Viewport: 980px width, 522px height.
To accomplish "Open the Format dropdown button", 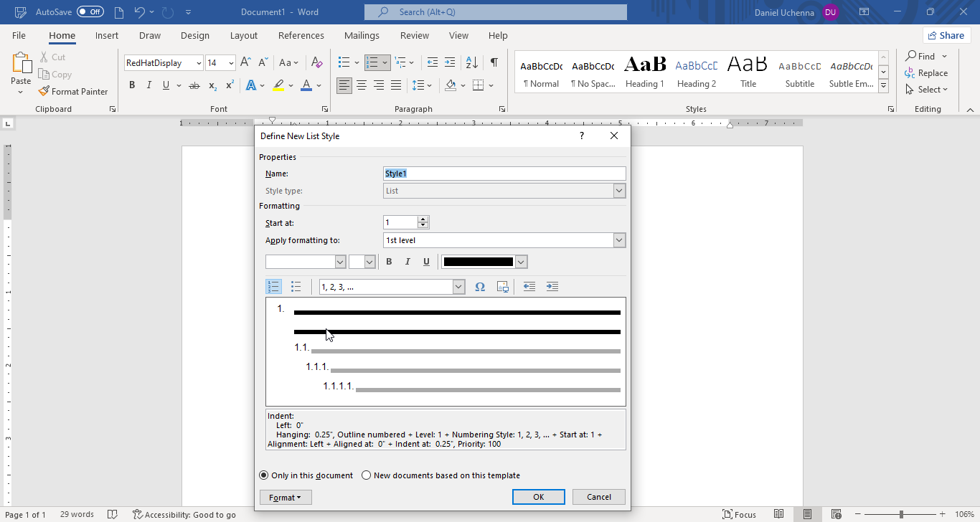I will 285,497.
